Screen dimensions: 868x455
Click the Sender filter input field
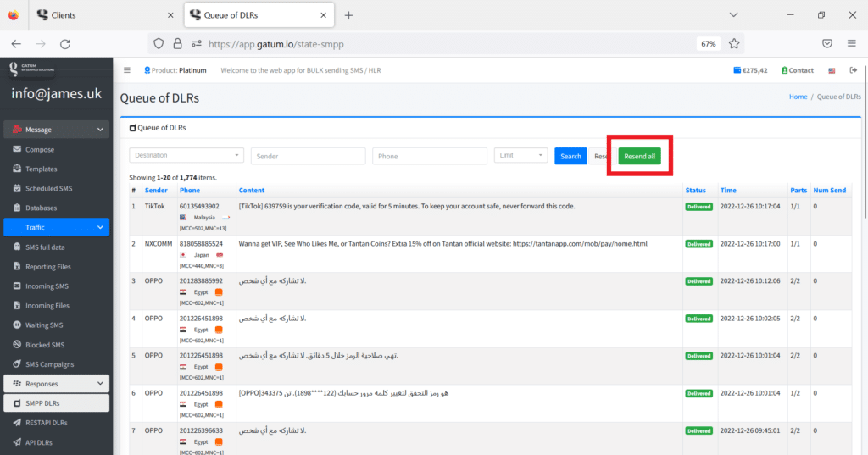(x=309, y=156)
